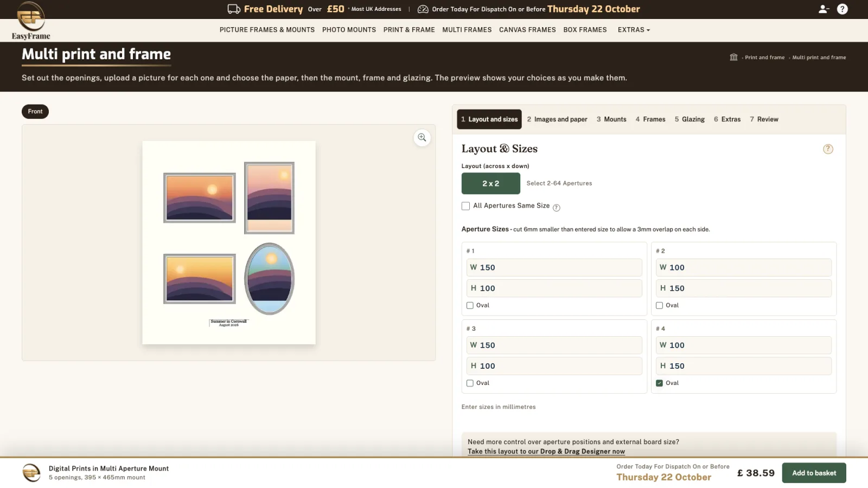Click Print and frame breadcrumb link

coord(764,57)
